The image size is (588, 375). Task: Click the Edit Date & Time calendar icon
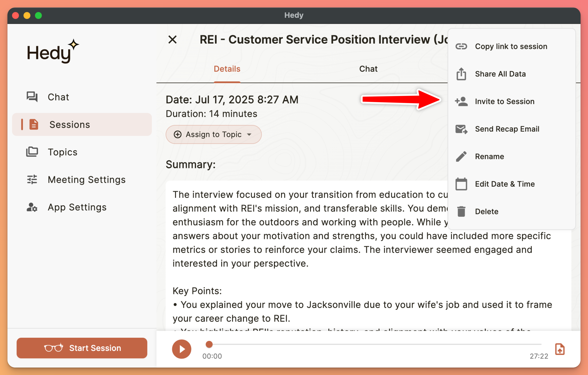click(x=461, y=184)
